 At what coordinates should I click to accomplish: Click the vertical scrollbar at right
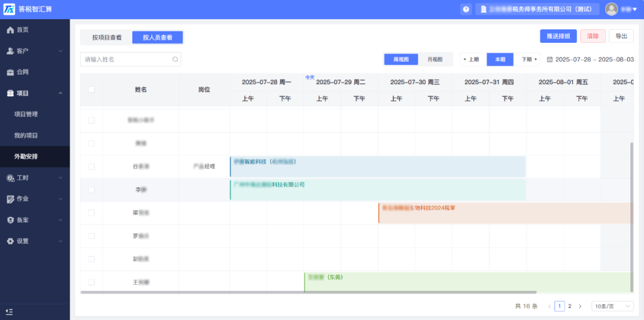point(631,217)
